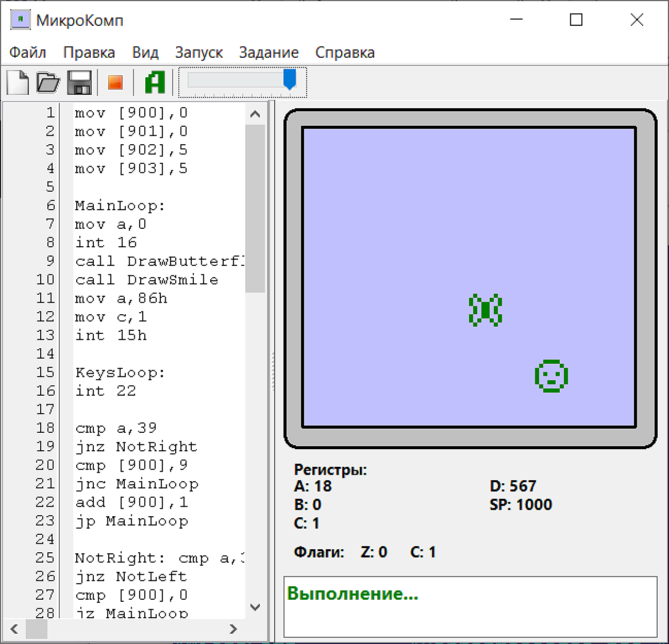This screenshot has width=669, height=644.
Task: Open the Файл menu
Action: (28, 53)
